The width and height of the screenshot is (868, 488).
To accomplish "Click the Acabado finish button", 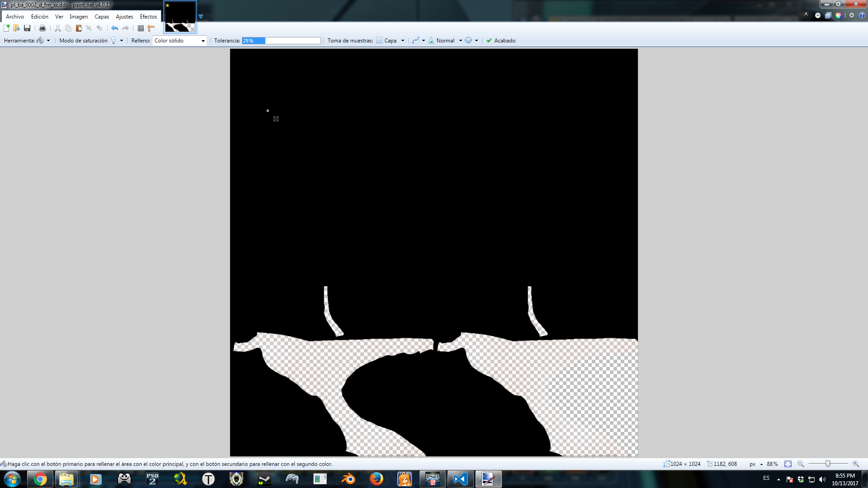I will point(501,41).
